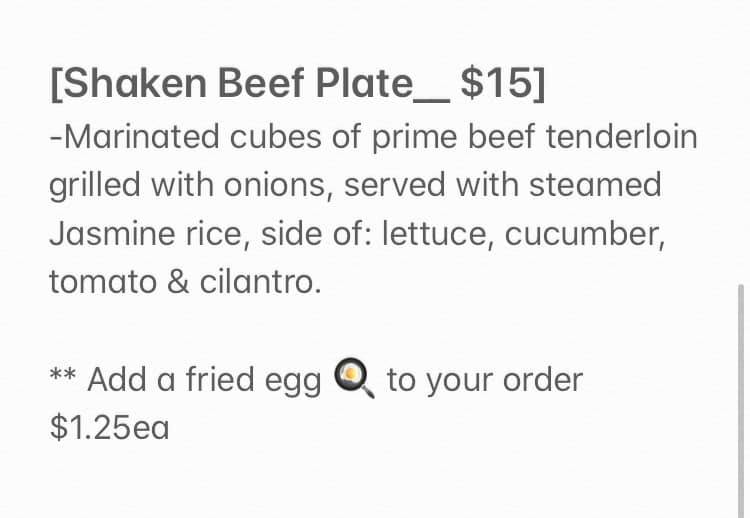
Task: Click the "to your order" text
Action: [x=484, y=380]
